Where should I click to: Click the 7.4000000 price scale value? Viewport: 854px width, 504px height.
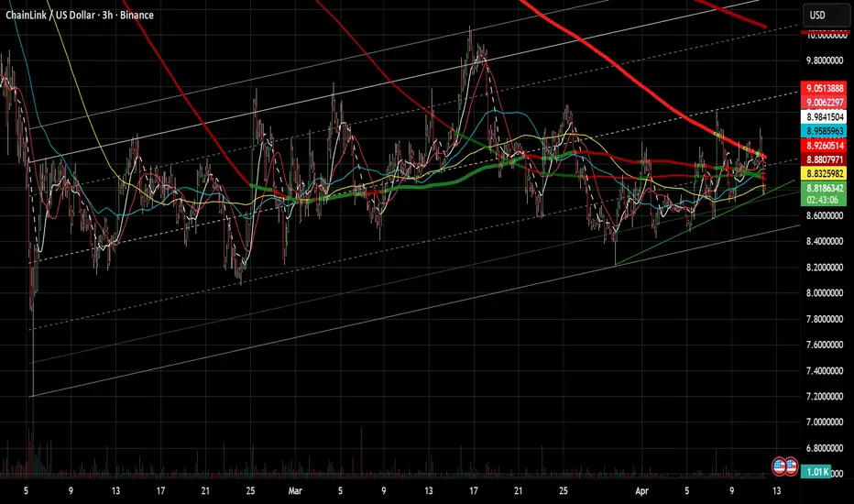[x=825, y=371]
